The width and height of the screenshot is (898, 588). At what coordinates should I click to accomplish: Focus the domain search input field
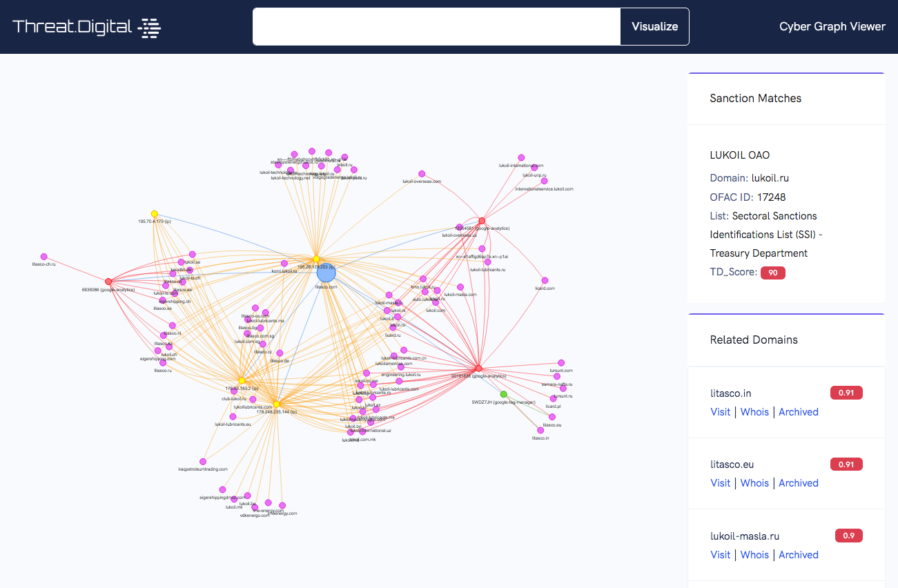pyautogui.click(x=437, y=27)
